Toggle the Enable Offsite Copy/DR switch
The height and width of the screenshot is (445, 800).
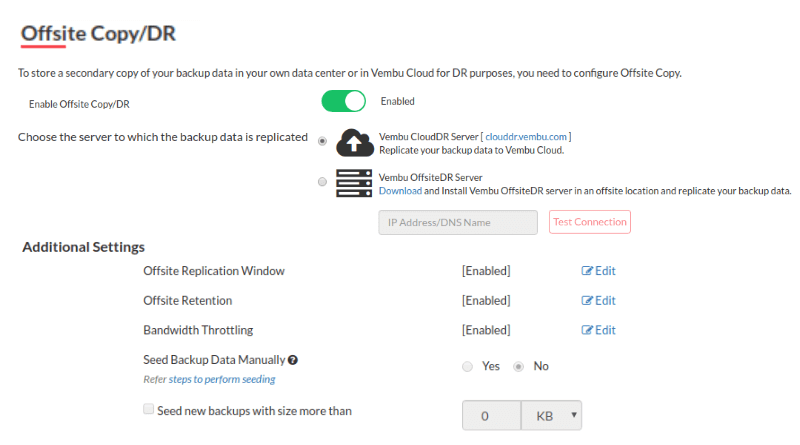click(343, 101)
